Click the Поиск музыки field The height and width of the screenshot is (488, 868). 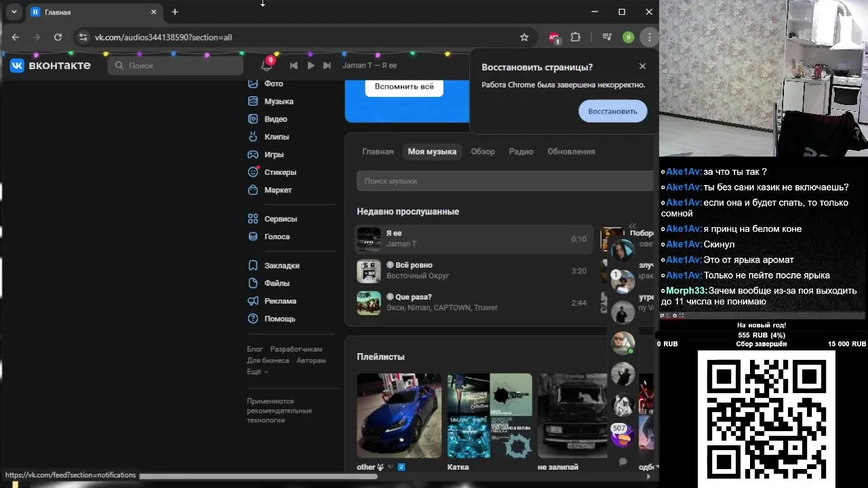click(505, 181)
